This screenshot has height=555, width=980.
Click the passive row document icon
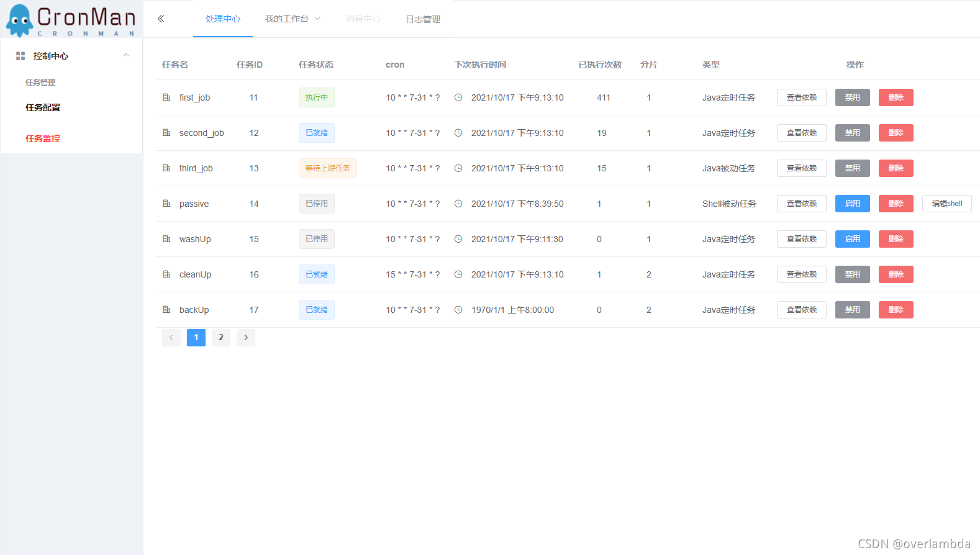click(x=166, y=204)
